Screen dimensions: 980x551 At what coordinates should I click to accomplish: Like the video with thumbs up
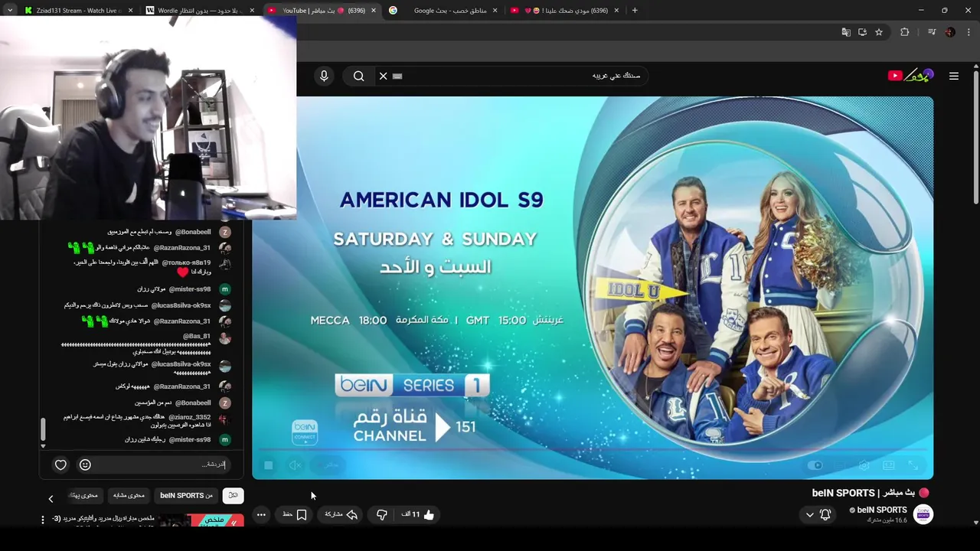(x=418, y=515)
